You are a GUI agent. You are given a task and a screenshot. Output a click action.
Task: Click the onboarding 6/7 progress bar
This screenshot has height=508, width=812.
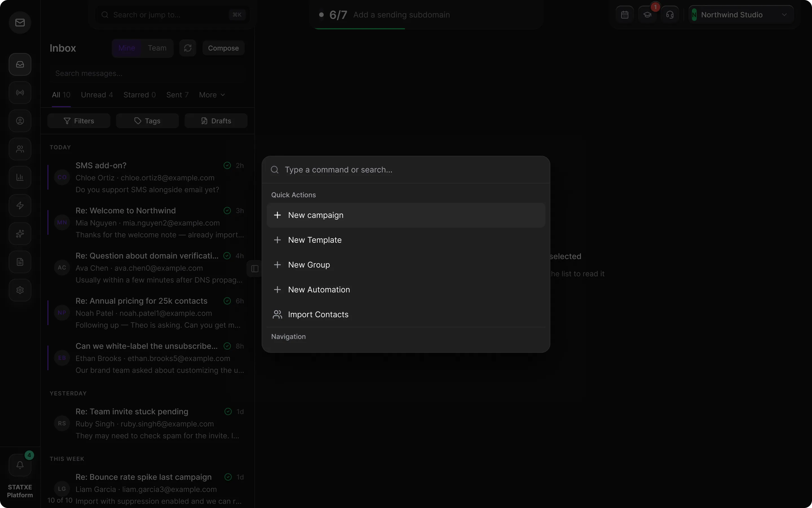tap(426, 15)
